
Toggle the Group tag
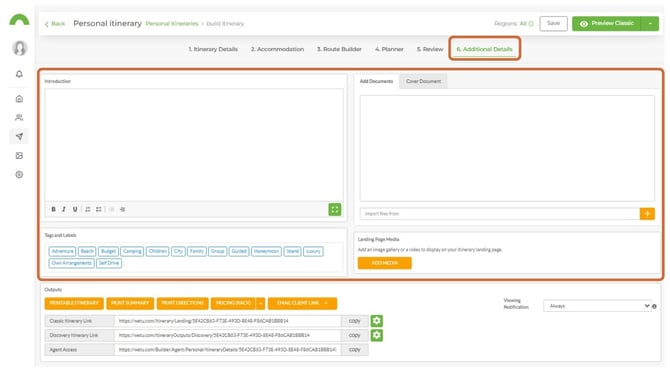point(217,251)
